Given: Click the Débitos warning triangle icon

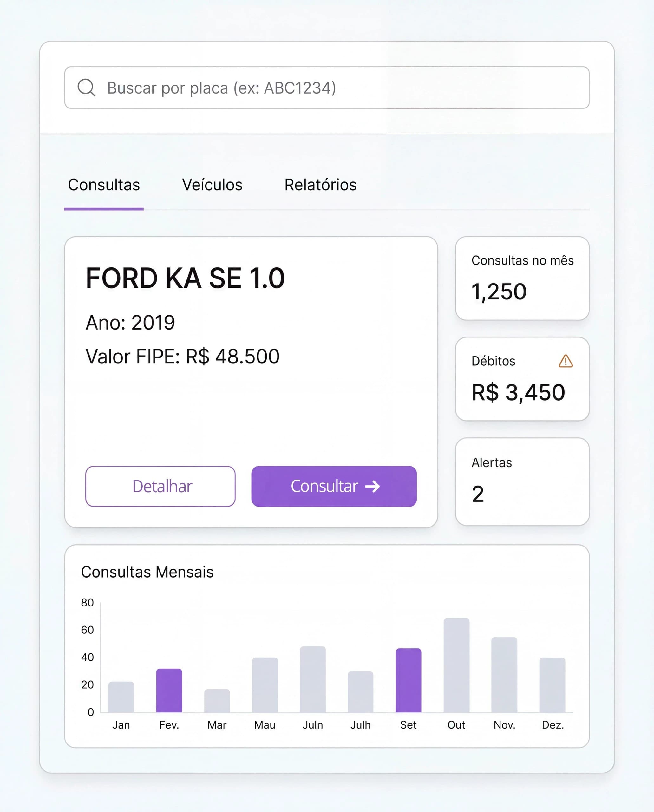Looking at the screenshot, I should [x=566, y=361].
